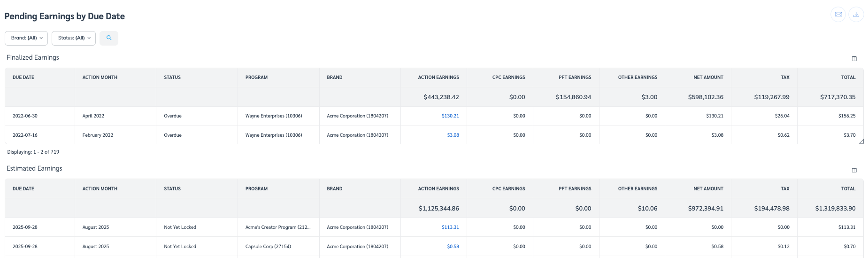The width and height of the screenshot is (868, 258).
Task: Click resize handle of Finalized Earnings table
Action: click(x=861, y=141)
